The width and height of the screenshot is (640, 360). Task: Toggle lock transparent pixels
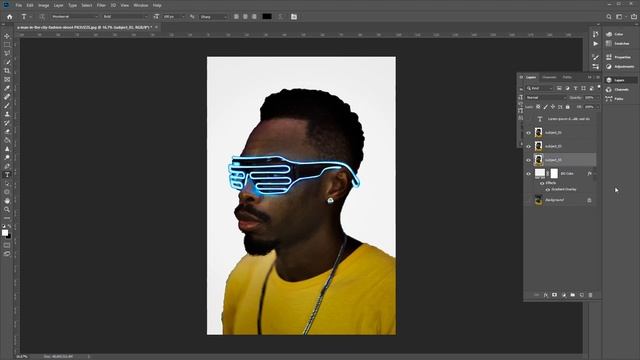click(x=538, y=107)
